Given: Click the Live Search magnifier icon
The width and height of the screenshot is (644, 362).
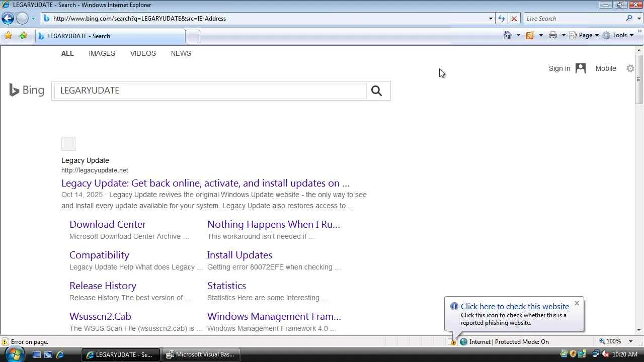Looking at the screenshot, I should pyautogui.click(x=629, y=19).
